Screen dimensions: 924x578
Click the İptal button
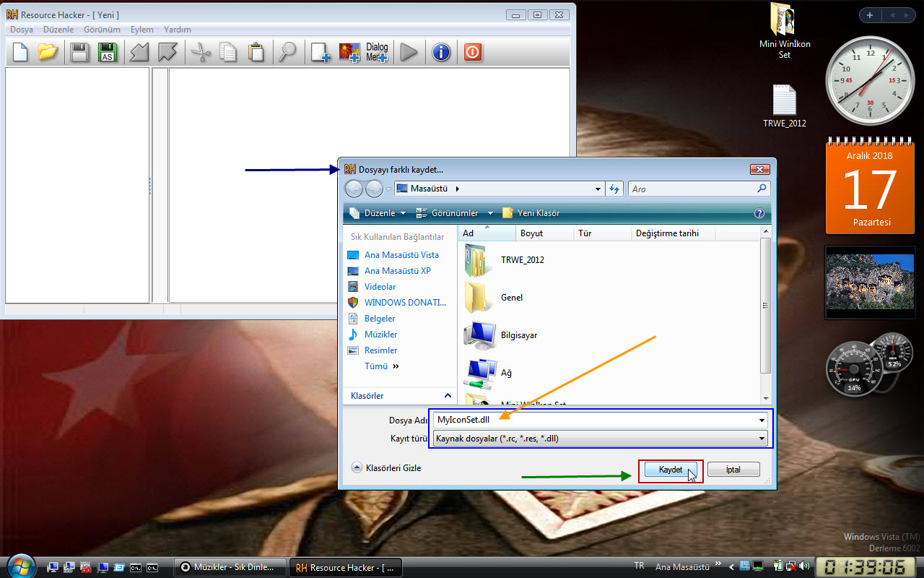click(x=733, y=470)
